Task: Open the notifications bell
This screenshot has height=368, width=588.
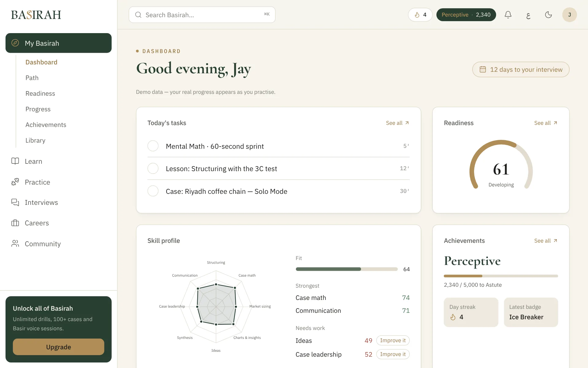Action: click(508, 15)
